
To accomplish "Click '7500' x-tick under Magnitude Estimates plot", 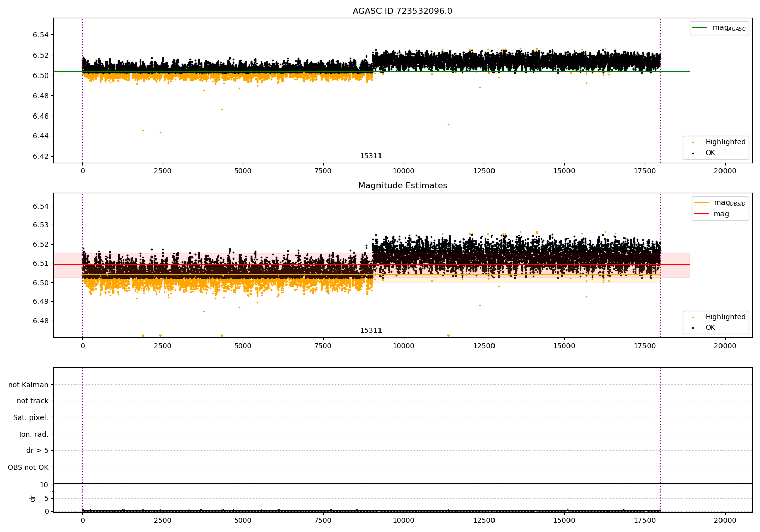I will (x=323, y=346).
